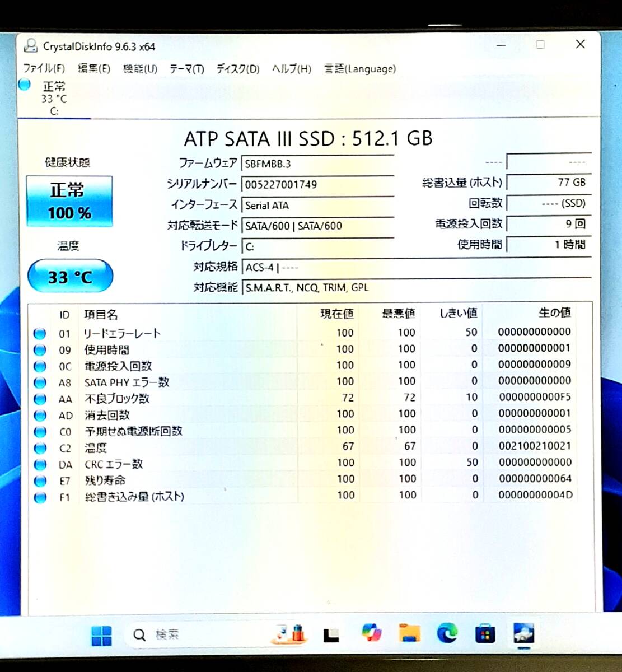The height and width of the screenshot is (672, 622).
Task: Select the C: drive tab with 33 °C
Action: click(54, 99)
